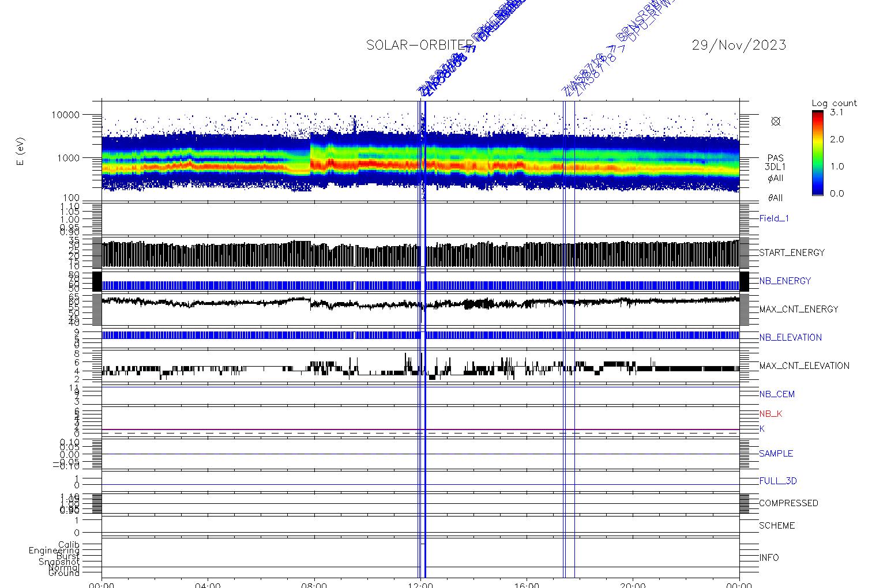The height and width of the screenshot is (588, 872).
Task: Click the COMPRESSED panel label
Action: (x=788, y=503)
